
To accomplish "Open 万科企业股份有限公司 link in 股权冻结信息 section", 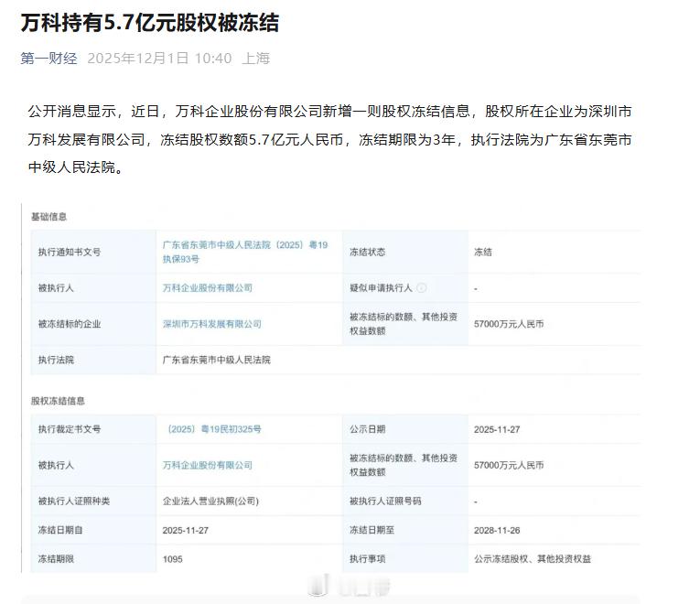I will [x=207, y=465].
